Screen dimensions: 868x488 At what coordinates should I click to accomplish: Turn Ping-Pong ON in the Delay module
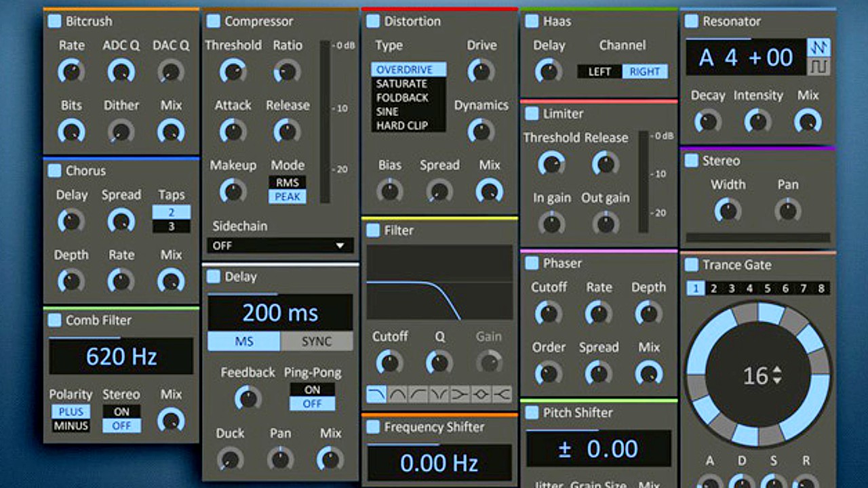click(311, 390)
